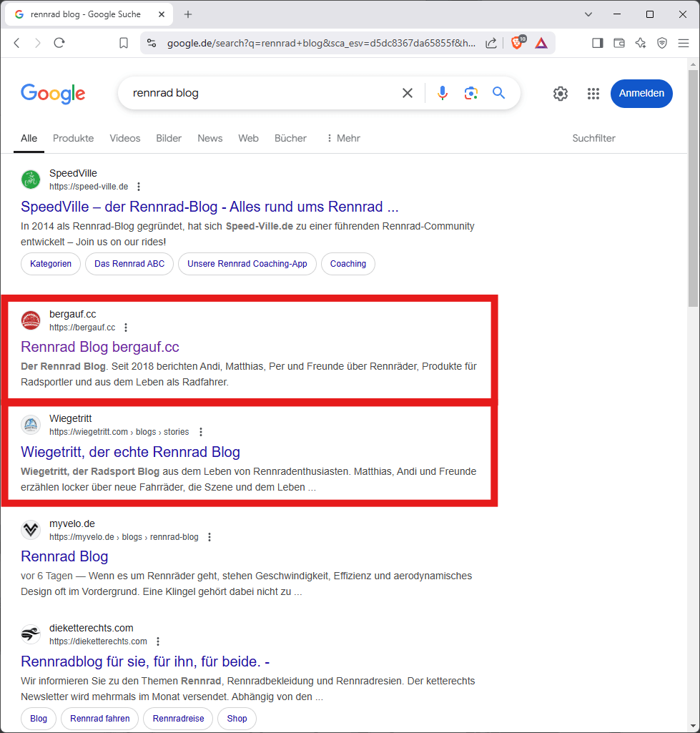Clear the search box text
The image size is (700, 733).
click(408, 93)
